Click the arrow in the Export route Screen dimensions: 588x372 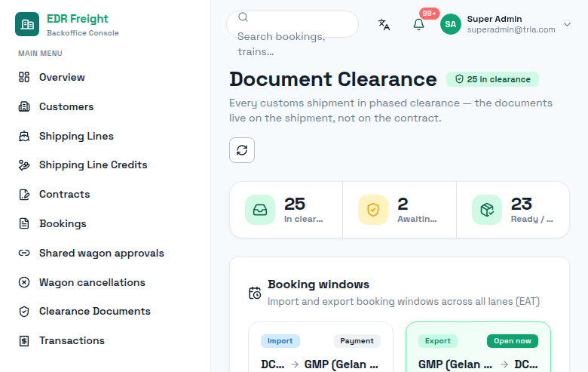[x=504, y=364]
